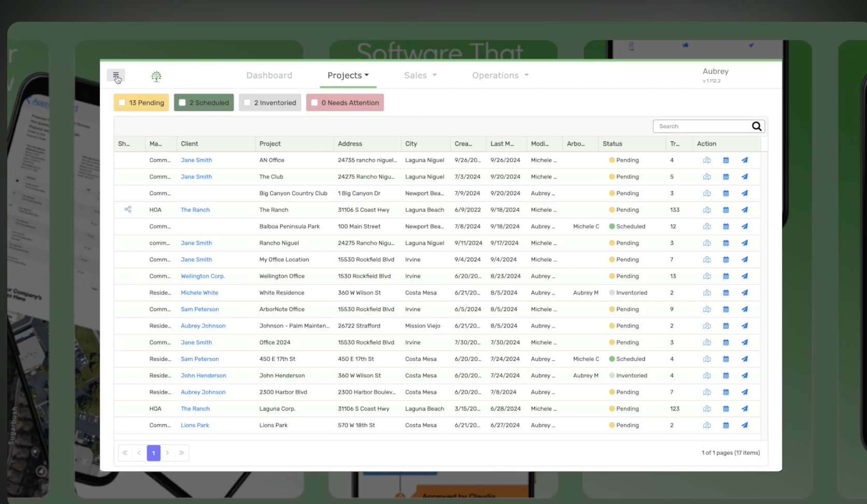Open the Dashboard tab
The width and height of the screenshot is (867, 504).
click(269, 76)
